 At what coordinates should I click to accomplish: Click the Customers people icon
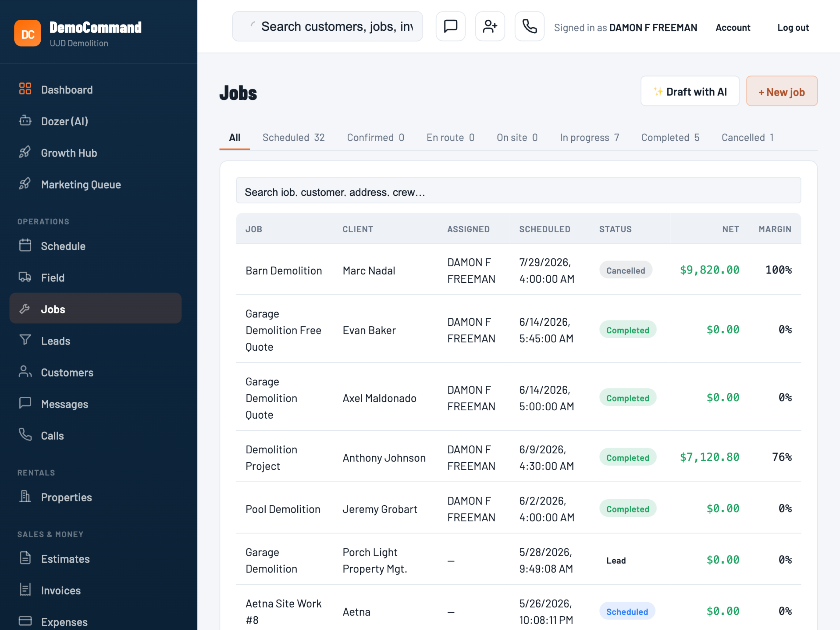point(25,371)
